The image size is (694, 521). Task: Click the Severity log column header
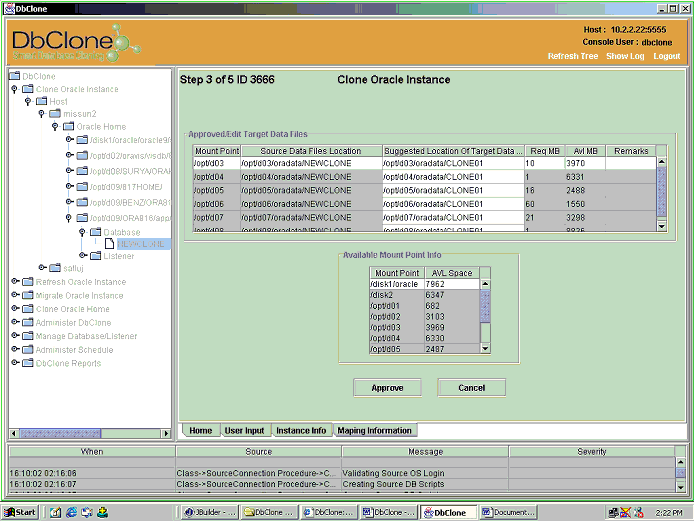[x=592, y=452]
